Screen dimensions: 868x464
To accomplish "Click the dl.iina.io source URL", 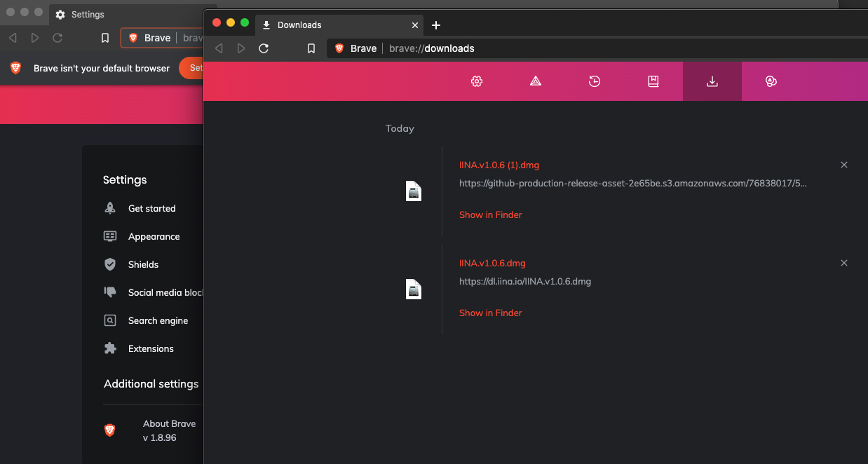I will point(525,281).
